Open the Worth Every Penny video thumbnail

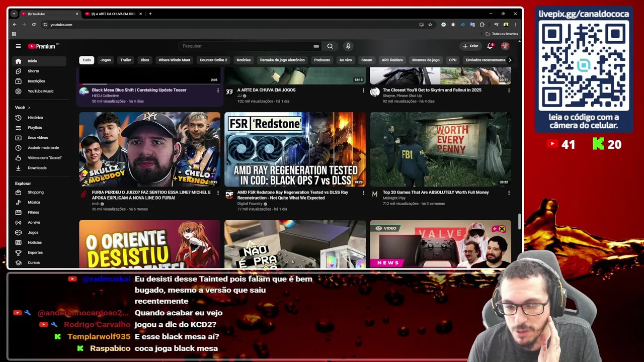coord(440,149)
